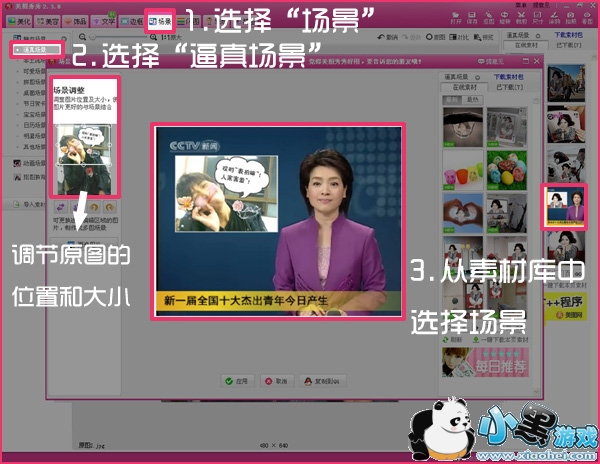Choose the colorful Easter eggs scene thumbnail

507,170
